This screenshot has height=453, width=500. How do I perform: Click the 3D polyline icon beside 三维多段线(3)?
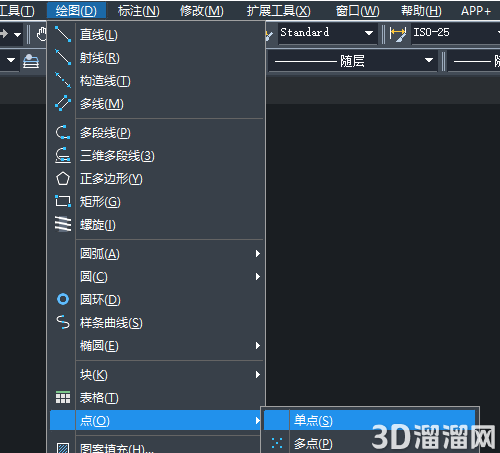point(63,155)
